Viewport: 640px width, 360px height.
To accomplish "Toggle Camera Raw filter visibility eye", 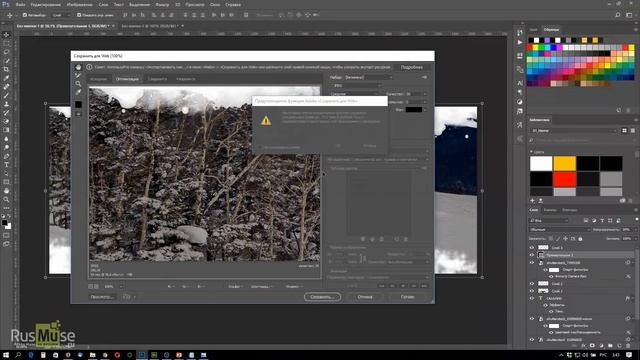I will (551, 276).
